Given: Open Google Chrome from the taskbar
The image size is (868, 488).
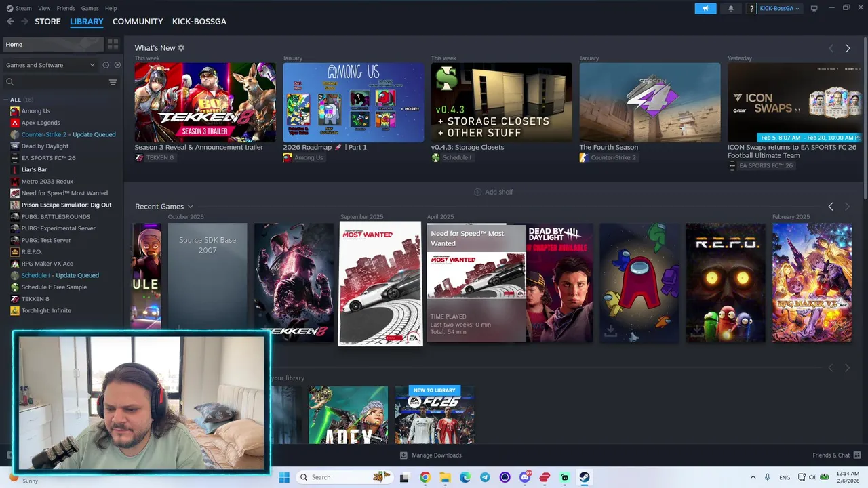Looking at the screenshot, I should [425, 477].
